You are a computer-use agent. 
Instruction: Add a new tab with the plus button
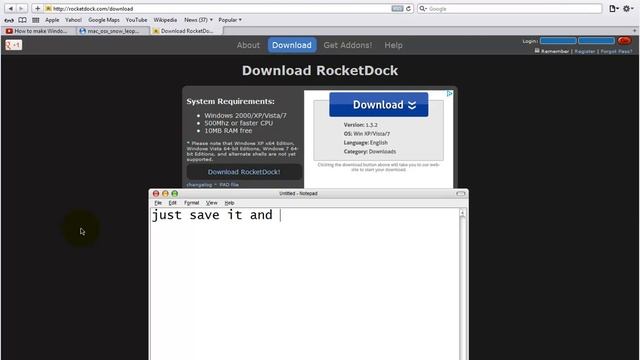[x=634, y=31]
